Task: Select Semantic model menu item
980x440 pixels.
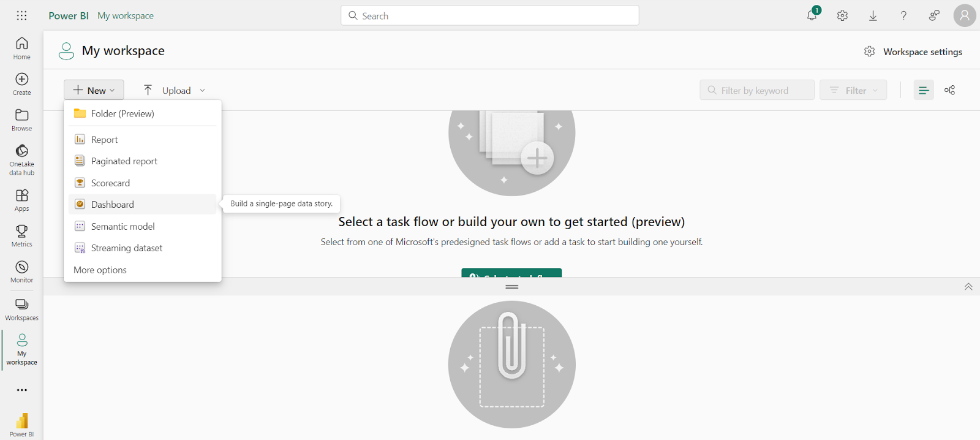Action: pyautogui.click(x=143, y=226)
